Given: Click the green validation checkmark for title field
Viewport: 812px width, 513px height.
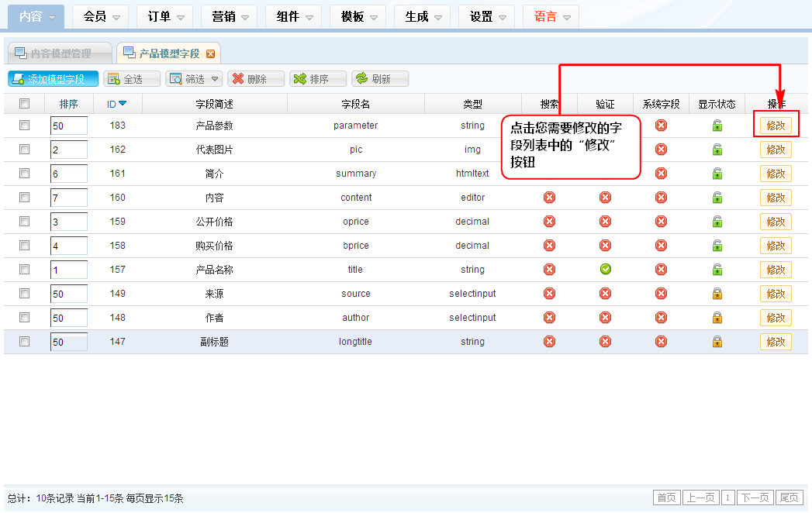Looking at the screenshot, I should click(605, 270).
